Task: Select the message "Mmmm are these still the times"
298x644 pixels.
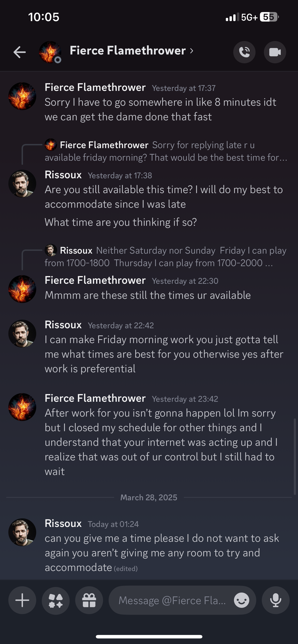Action: [x=148, y=295]
